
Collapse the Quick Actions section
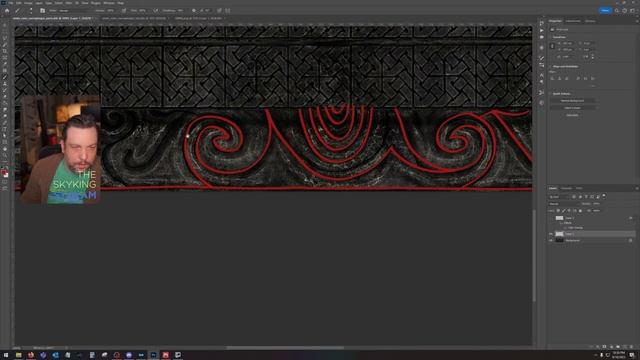[551, 94]
